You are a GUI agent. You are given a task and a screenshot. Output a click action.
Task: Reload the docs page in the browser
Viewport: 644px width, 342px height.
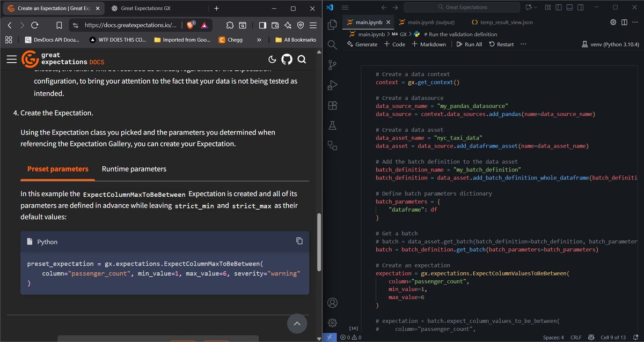tap(35, 25)
